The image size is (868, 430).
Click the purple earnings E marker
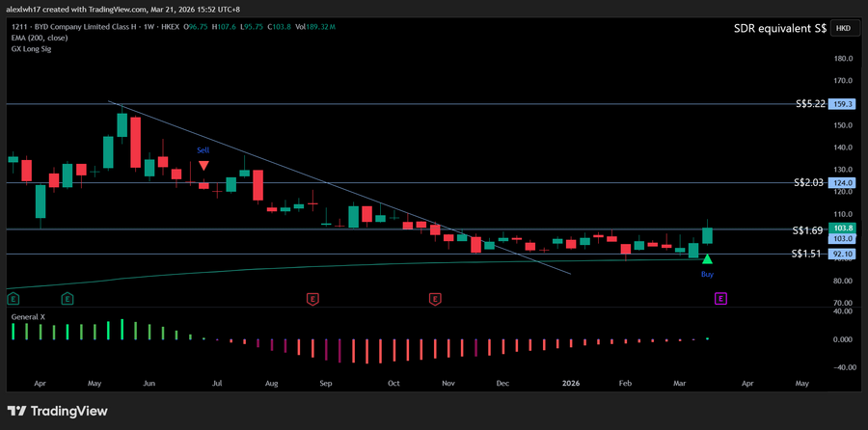point(719,300)
